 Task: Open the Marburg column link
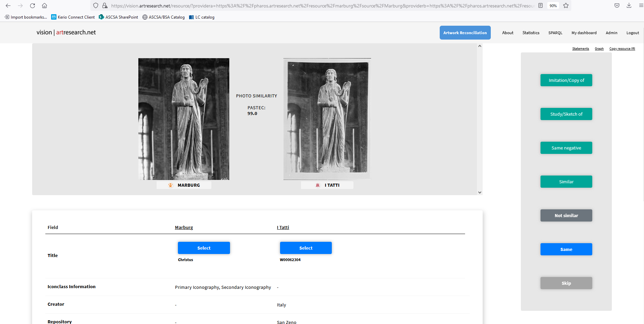pos(184,227)
